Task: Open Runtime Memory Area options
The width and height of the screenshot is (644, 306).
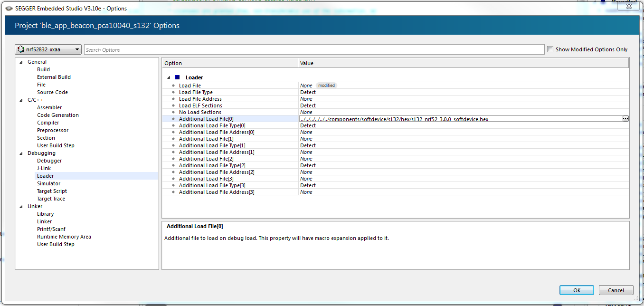Action: click(x=64, y=237)
